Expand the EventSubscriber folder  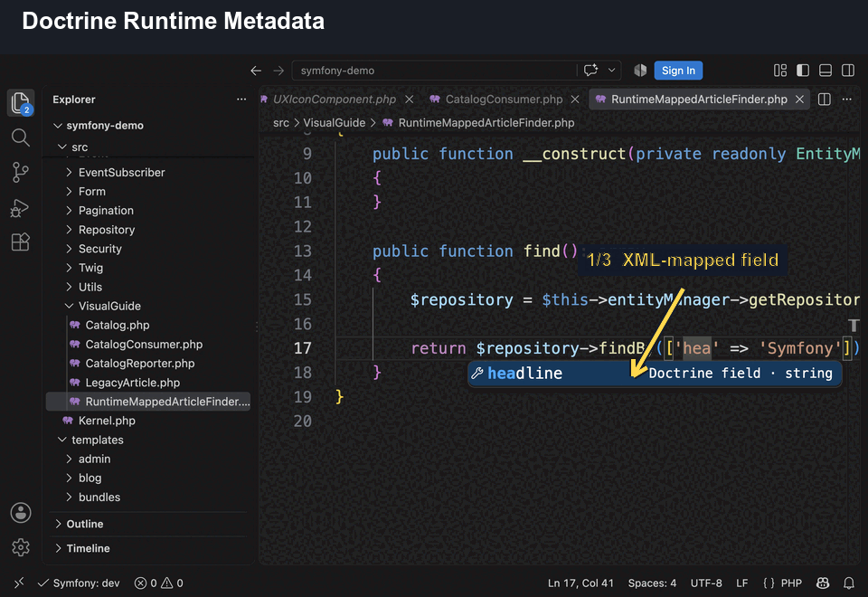pyautogui.click(x=121, y=172)
